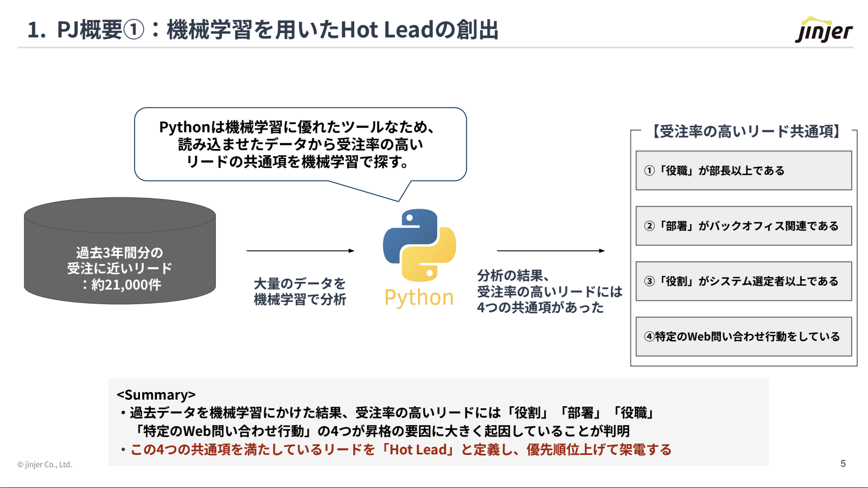Click the arrow from database to Python
The height and width of the screenshot is (488, 868).
tap(301, 251)
